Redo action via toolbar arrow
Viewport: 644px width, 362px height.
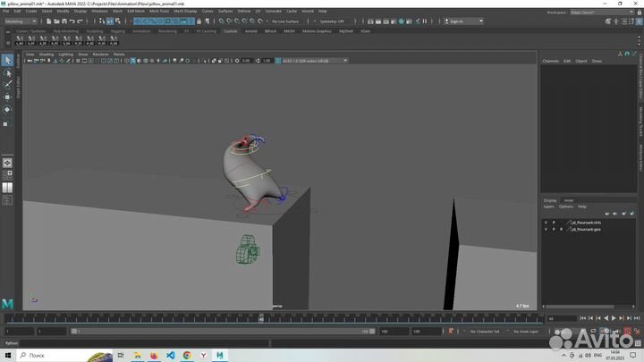pos(80,21)
